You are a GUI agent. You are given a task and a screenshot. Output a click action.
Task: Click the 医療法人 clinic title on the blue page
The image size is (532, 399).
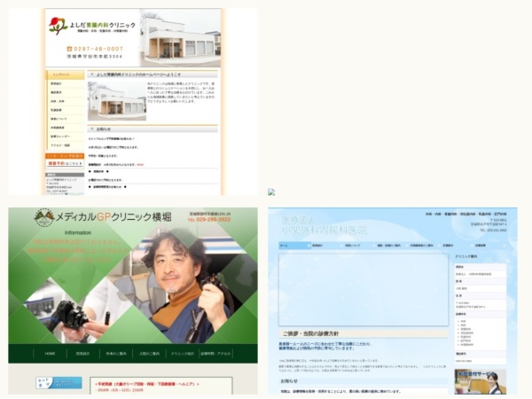coord(324,225)
